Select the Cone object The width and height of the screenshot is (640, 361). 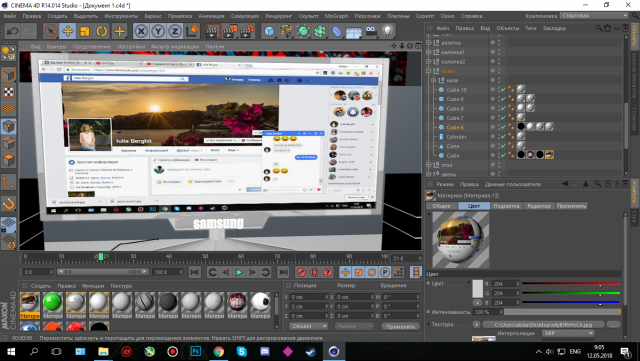(453, 146)
